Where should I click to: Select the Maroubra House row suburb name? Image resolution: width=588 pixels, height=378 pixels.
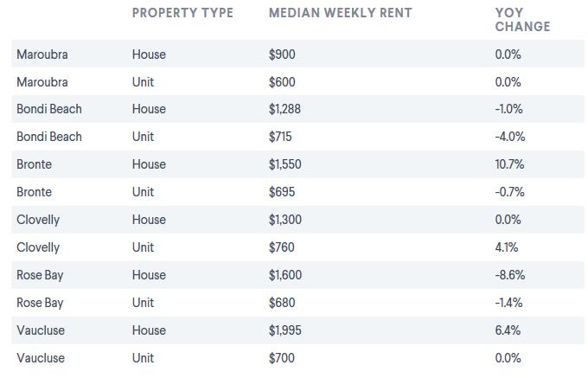pyautogui.click(x=42, y=54)
